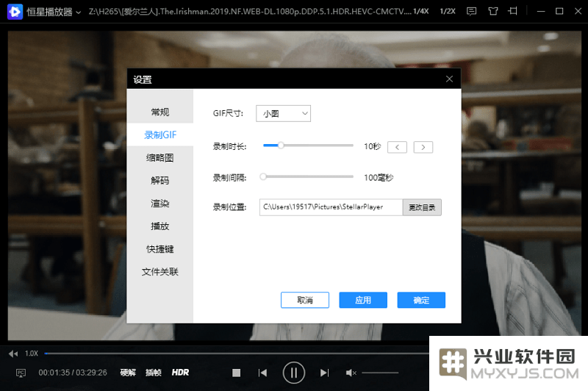
Task: Decrease recording duration with left arrow
Action: [397, 147]
